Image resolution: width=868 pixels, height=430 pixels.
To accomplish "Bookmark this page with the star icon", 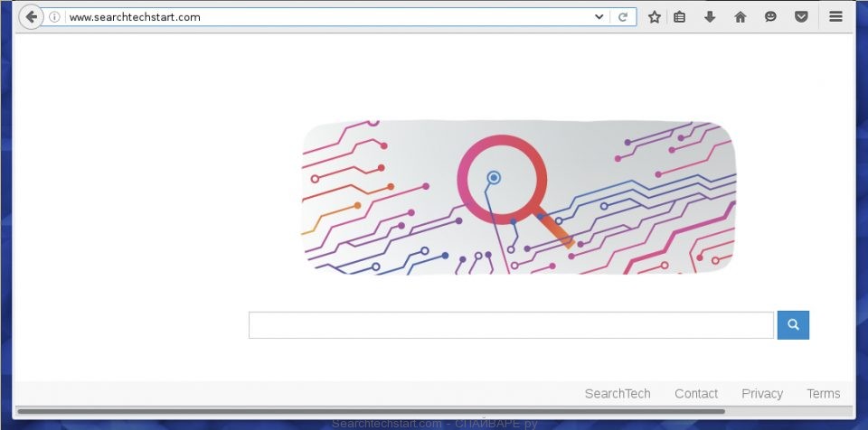I will click(x=655, y=17).
